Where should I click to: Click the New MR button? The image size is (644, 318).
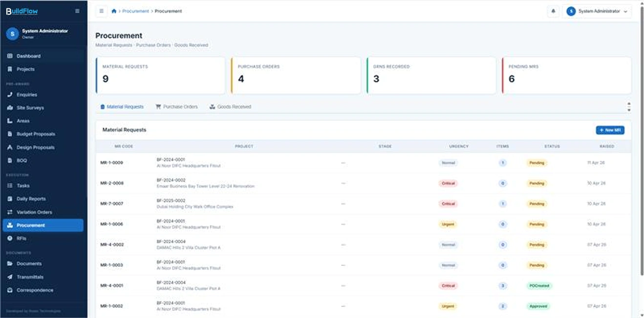[610, 130]
